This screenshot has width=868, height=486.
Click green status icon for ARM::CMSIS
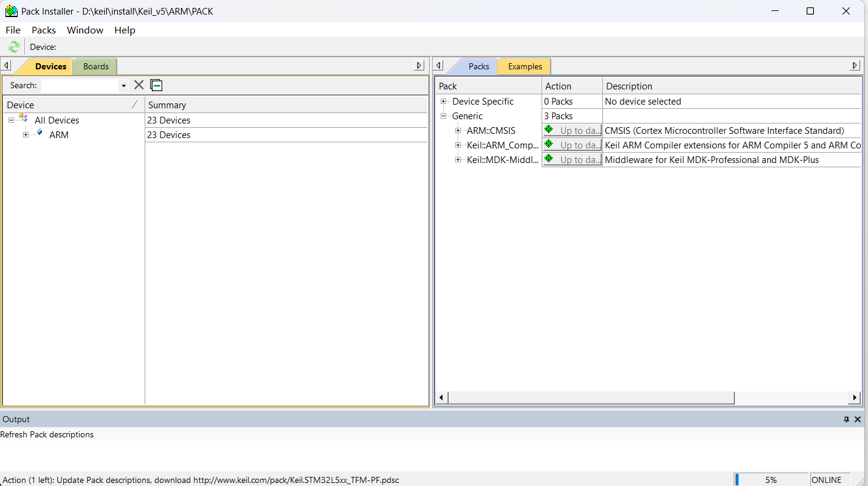[x=549, y=130]
